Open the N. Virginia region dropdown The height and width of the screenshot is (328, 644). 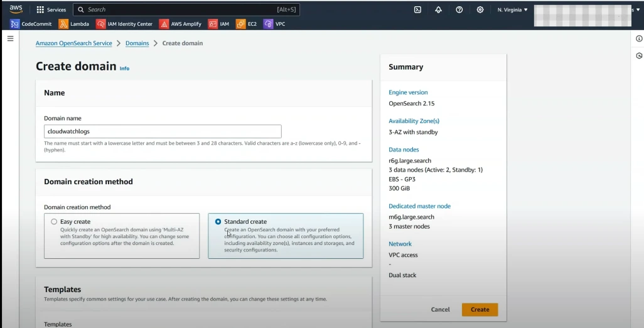tap(512, 10)
